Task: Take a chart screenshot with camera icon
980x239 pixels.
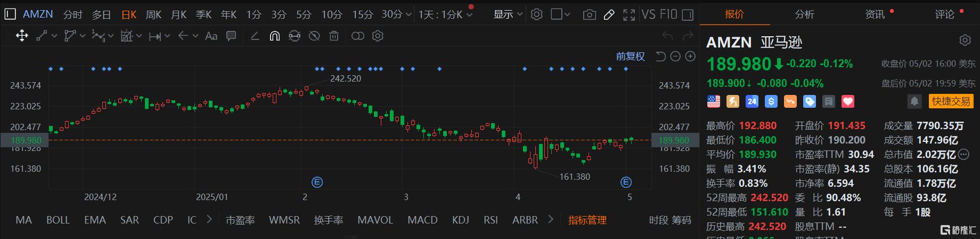Action: pos(589,15)
